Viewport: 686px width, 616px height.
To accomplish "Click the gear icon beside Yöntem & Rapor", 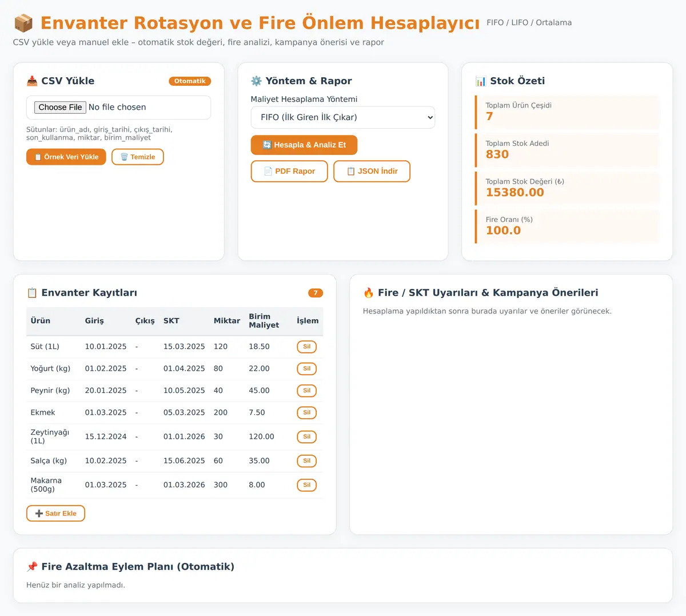I will [x=256, y=81].
